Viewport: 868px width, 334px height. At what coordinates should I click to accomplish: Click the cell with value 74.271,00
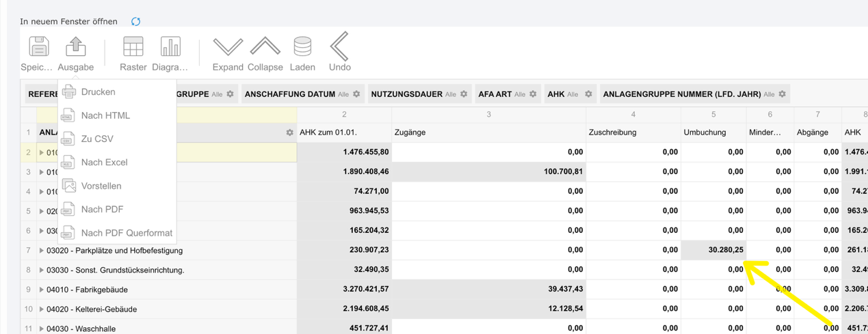click(344, 191)
